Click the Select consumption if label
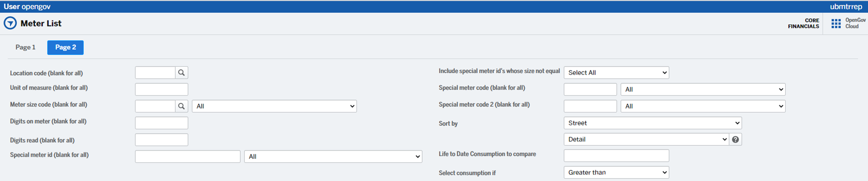Image resolution: width=868 pixels, height=181 pixels. 467,173
